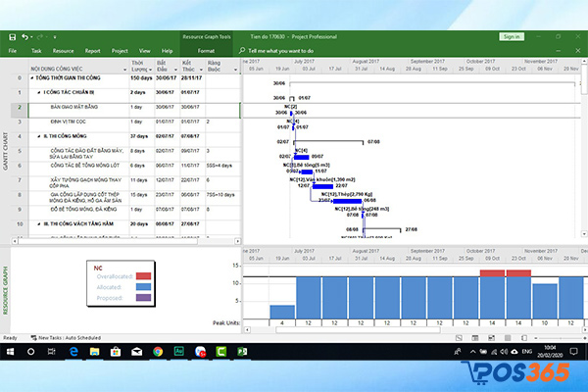The image size is (588, 392).
Task: Open the Format ribbon tab
Action: tap(206, 49)
